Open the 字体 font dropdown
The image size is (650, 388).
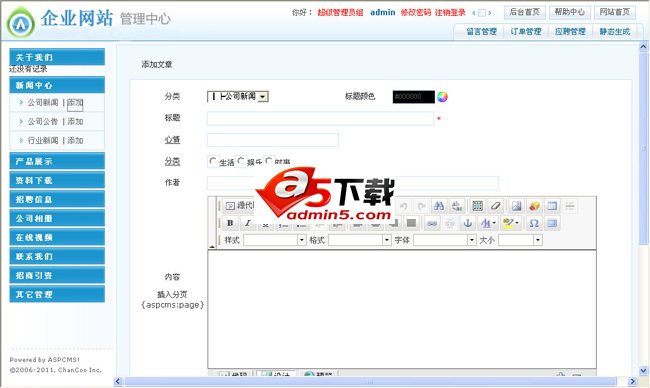[x=445, y=240]
